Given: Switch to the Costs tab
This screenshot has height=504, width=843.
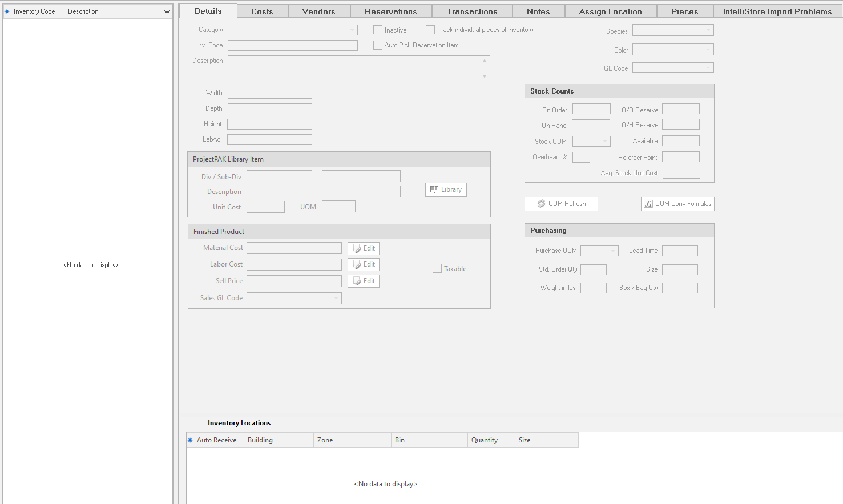Looking at the screenshot, I should 262,11.
